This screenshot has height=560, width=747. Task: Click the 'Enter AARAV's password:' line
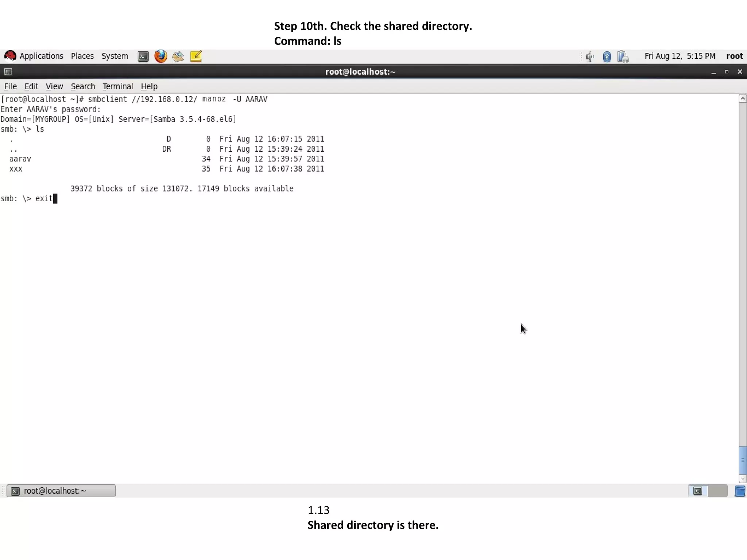coord(50,109)
